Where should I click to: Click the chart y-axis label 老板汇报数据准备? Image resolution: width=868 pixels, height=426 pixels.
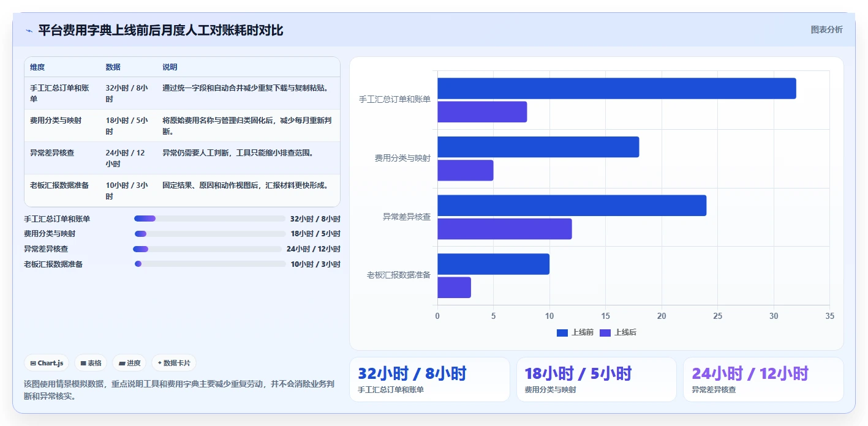pos(399,275)
